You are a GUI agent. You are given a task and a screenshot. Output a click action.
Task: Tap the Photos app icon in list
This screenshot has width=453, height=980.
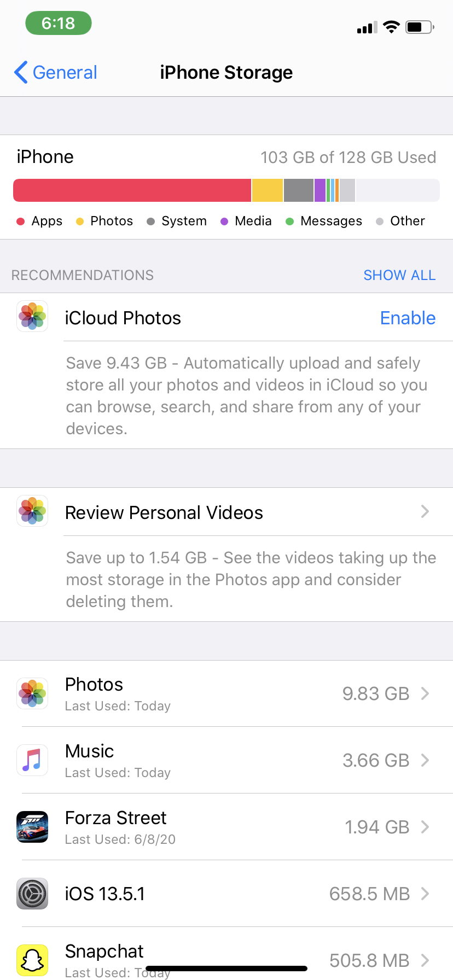[x=32, y=693]
